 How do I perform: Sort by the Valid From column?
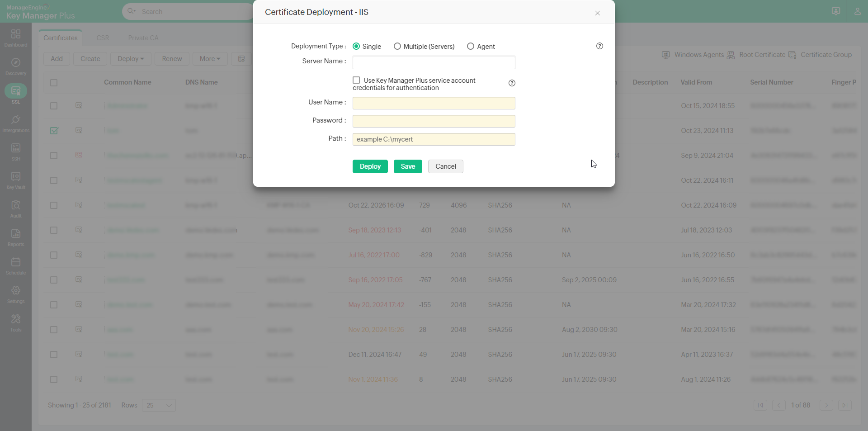click(696, 82)
